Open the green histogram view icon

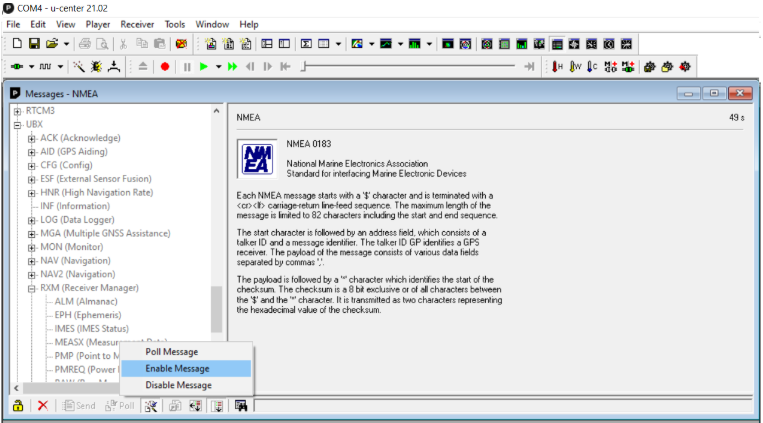click(415, 44)
